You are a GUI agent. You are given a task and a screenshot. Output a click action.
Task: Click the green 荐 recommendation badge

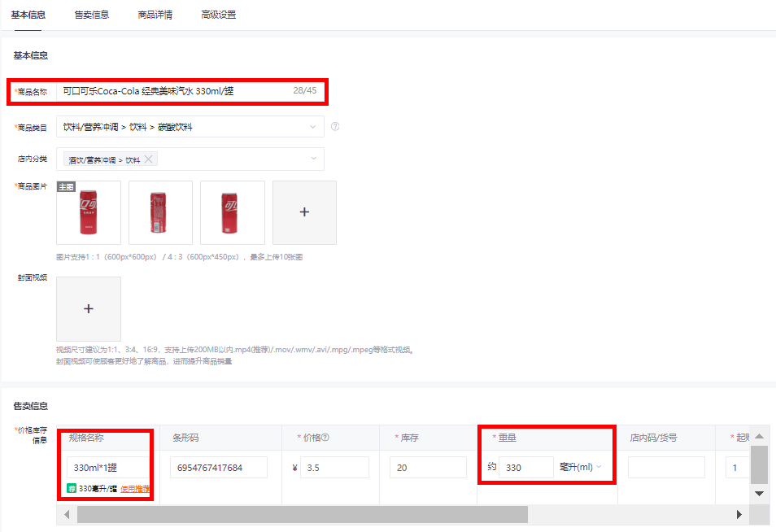[72, 489]
